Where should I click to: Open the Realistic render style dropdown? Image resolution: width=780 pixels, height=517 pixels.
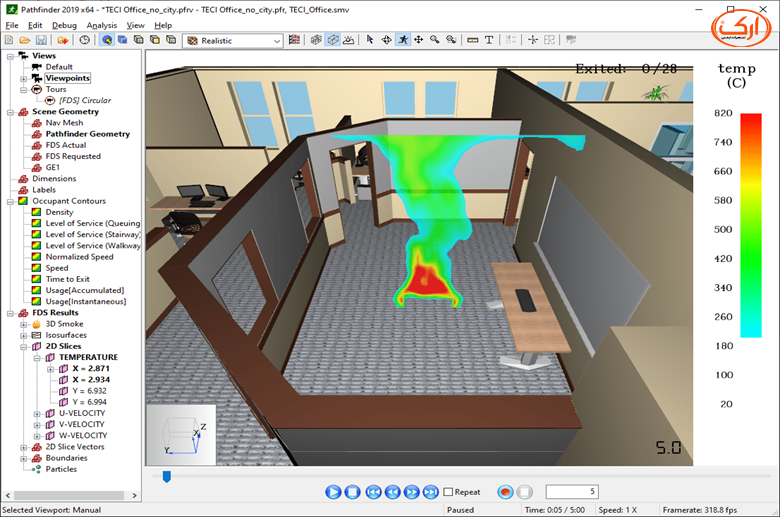click(x=233, y=41)
